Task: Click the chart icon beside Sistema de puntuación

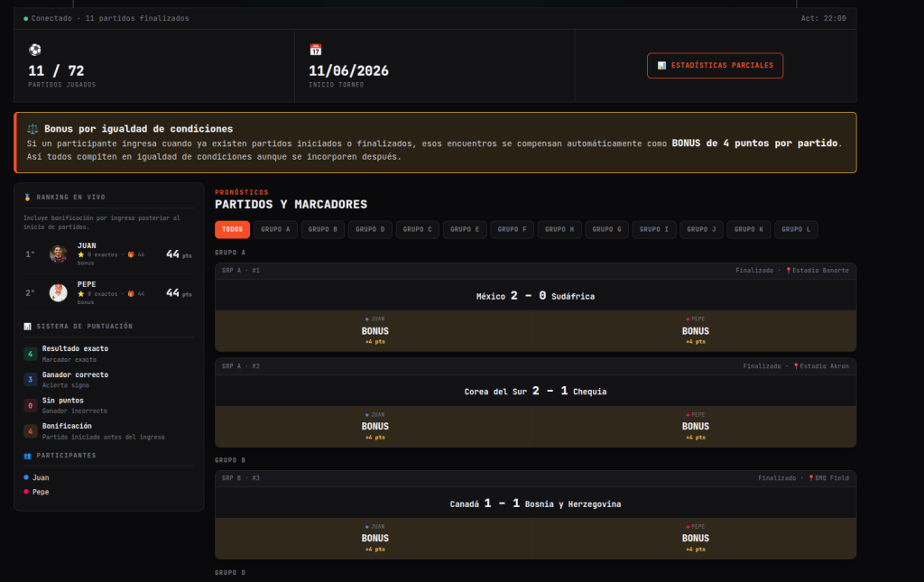Action: click(x=27, y=327)
